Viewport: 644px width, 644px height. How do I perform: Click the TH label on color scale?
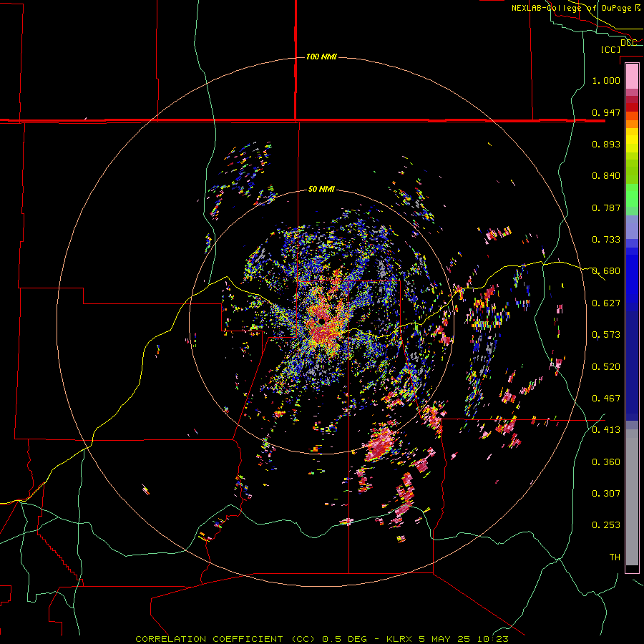click(x=615, y=557)
